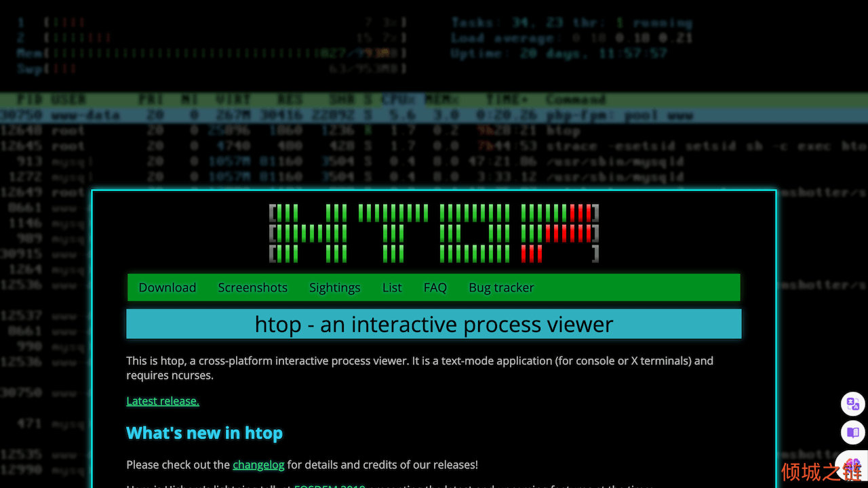Follow the 'Latest release.' link
This screenshot has height=488, width=868.
tap(163, 401)
